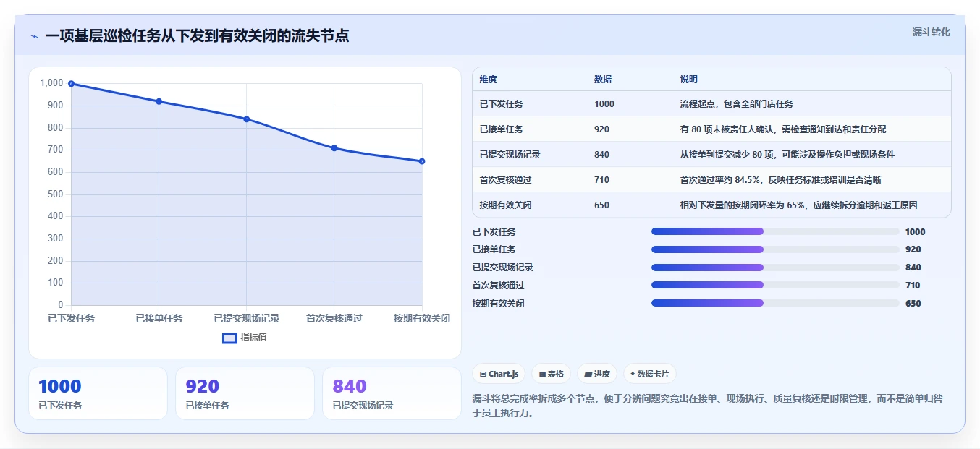Viewport: 980px width, 449px height.
Task: Select the 已下发任务 table row cell
Action: click(x=501, y=104)
